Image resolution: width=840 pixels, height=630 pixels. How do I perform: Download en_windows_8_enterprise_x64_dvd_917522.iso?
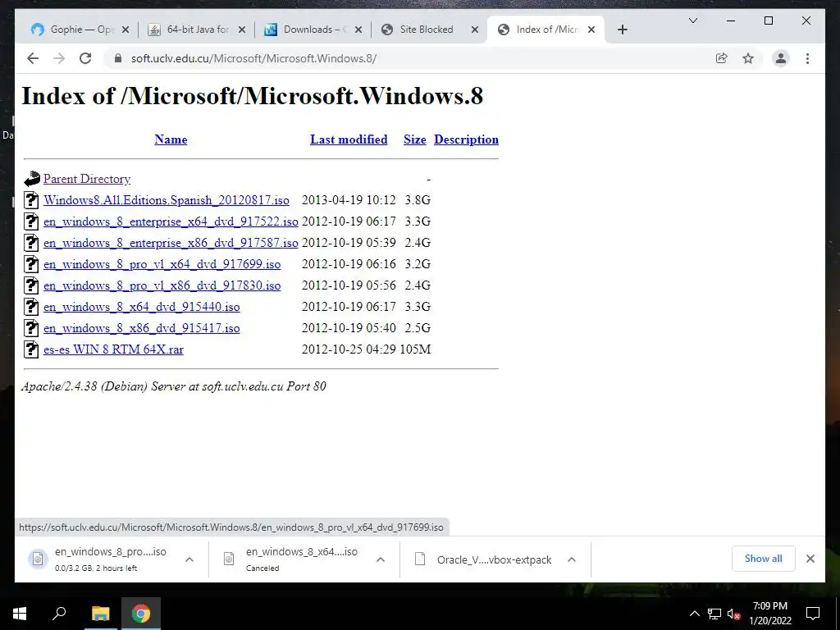(171, 221)
